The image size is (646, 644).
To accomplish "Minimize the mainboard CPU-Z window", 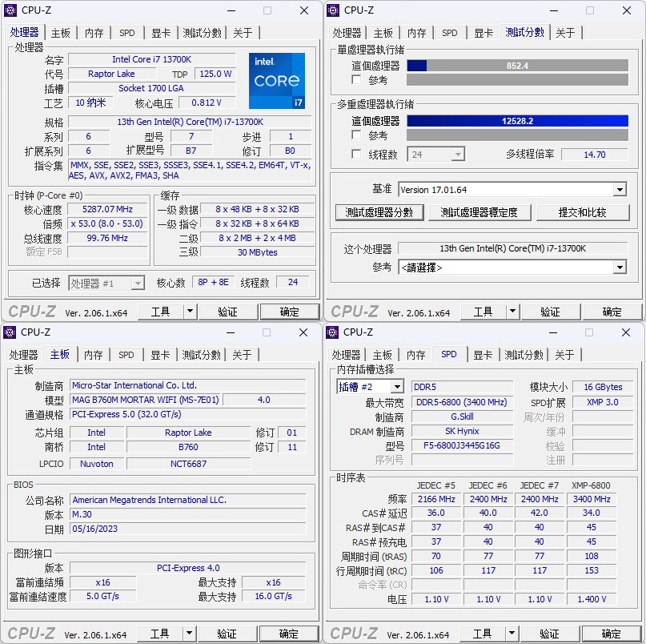I will pos(231,332).
